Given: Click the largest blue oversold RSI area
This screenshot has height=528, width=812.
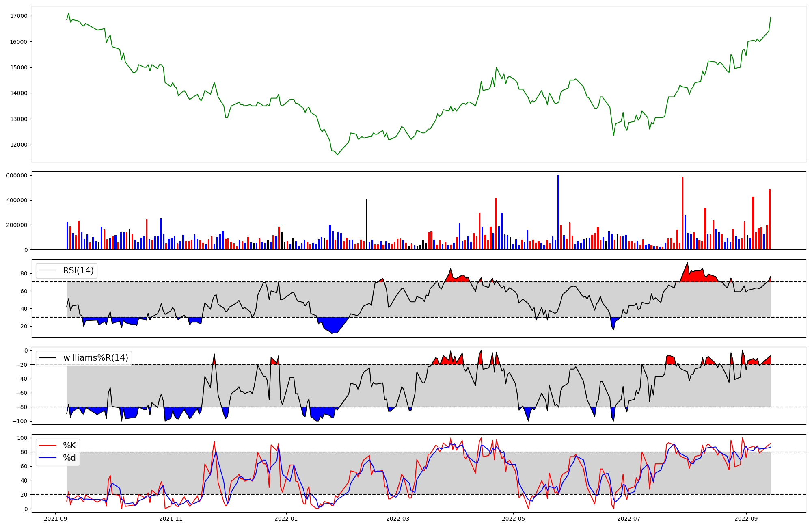Looking at the screenshot, I should (x=333, y=325).
